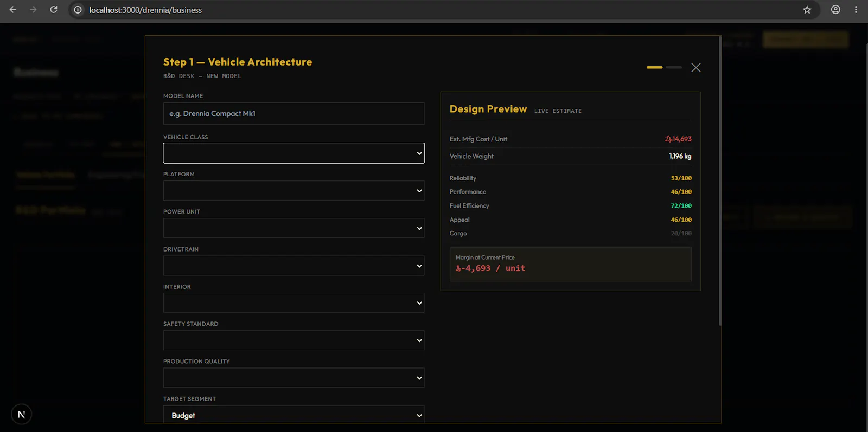
Task: Click the Performance score 46/100
Action: pyautogui.click(x=681, y=192)
